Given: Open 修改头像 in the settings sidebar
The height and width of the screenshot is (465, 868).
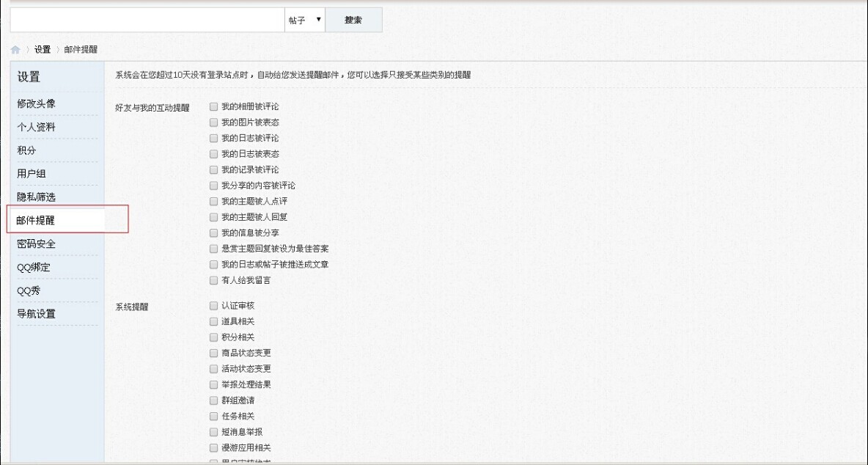Looking at the screenshot, I should [37, 103].
